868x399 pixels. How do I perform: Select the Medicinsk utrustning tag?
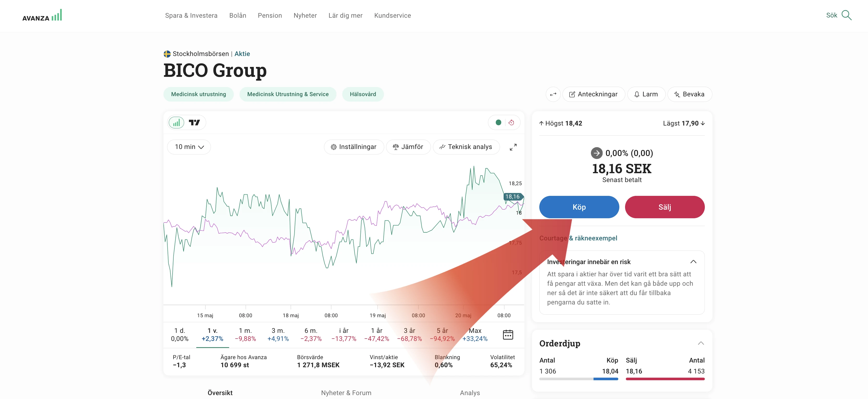198,94
